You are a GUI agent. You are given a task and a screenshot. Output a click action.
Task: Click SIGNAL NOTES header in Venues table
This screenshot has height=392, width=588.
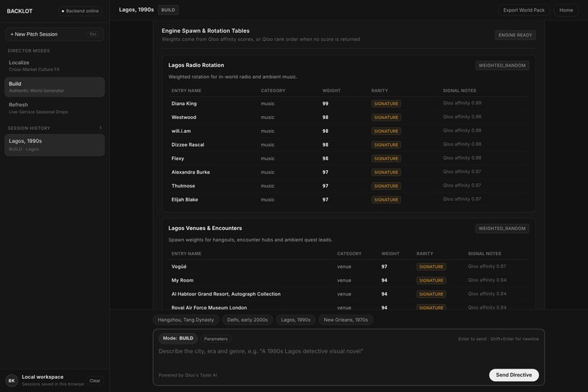[x=484, y=254]
